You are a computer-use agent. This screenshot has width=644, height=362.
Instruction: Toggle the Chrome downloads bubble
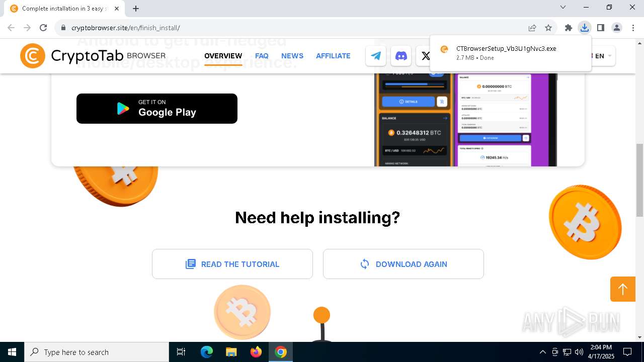pos(585,28)
